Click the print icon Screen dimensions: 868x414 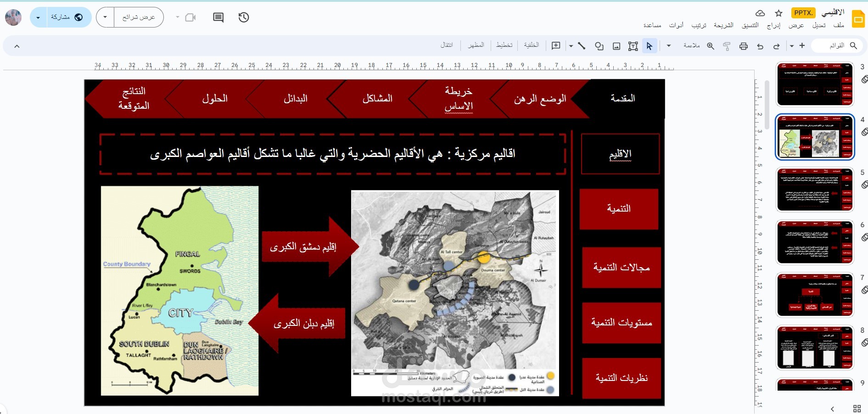coord(744,46)
